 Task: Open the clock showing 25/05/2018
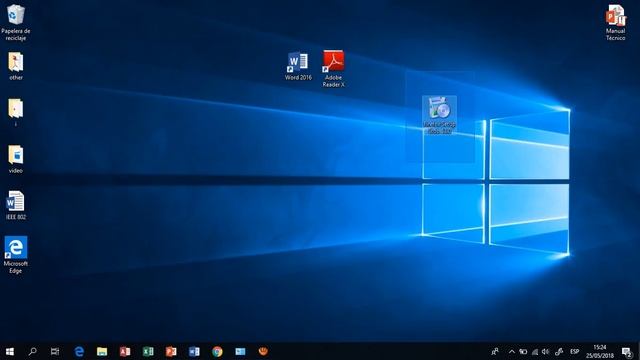pyautogui.click(x=599, y=351)
